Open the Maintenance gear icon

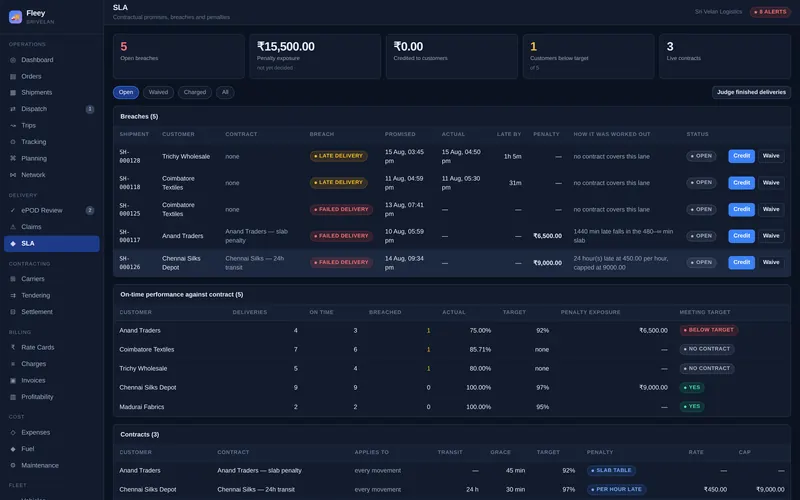[x=13, y=465]
